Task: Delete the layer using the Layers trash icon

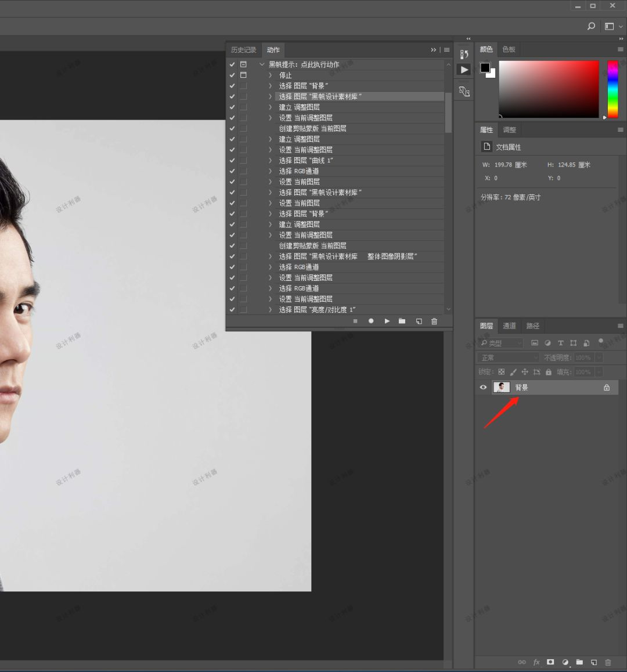Action: pos(608,662)
